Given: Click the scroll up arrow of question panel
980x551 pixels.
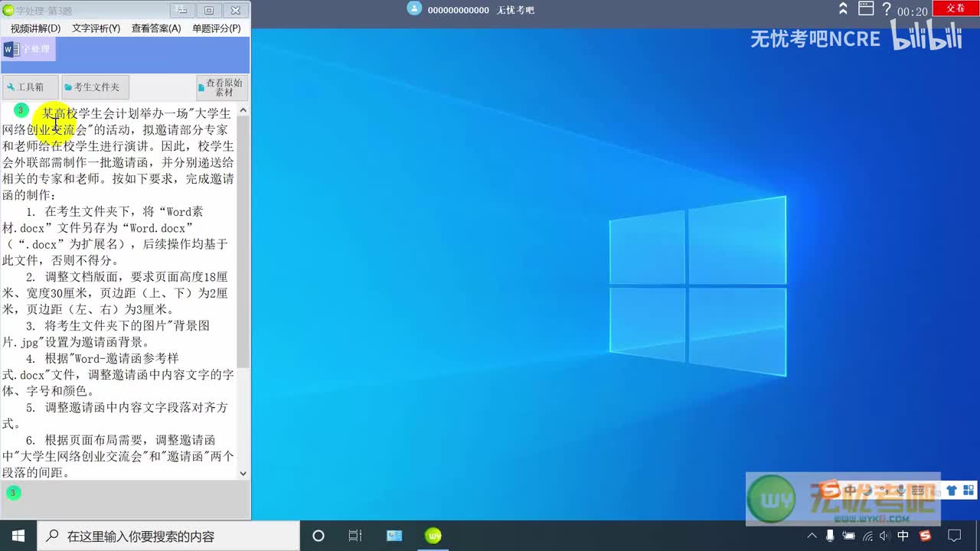Looking at the screenshot, I should (243, 111).
